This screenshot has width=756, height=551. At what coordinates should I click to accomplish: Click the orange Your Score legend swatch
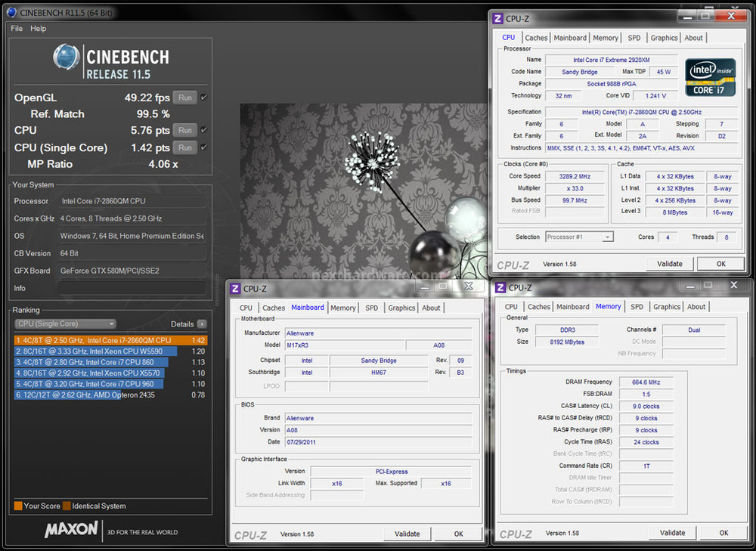(18, 506)
